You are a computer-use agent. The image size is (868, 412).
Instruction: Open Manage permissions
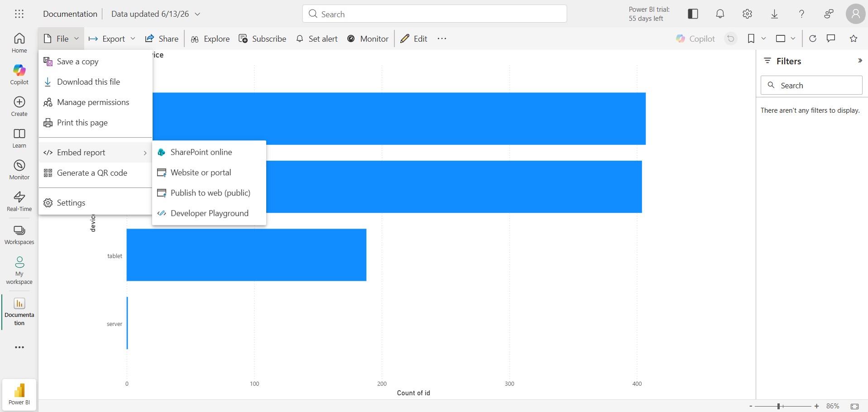pos(95,102)
